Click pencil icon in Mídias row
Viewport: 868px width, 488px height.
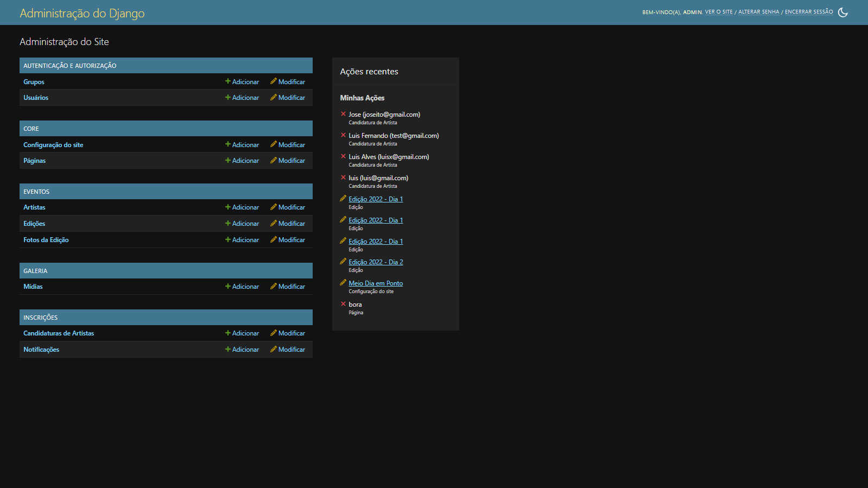point(274,286)
